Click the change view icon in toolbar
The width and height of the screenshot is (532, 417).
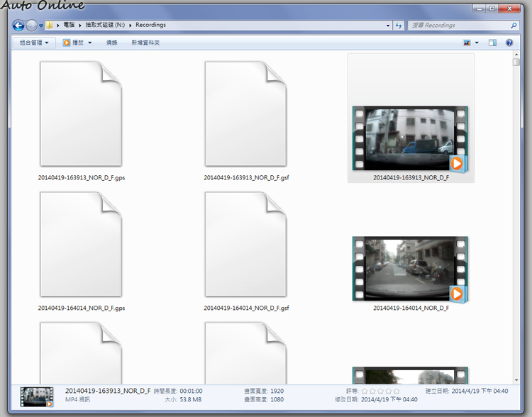(467, 43)
